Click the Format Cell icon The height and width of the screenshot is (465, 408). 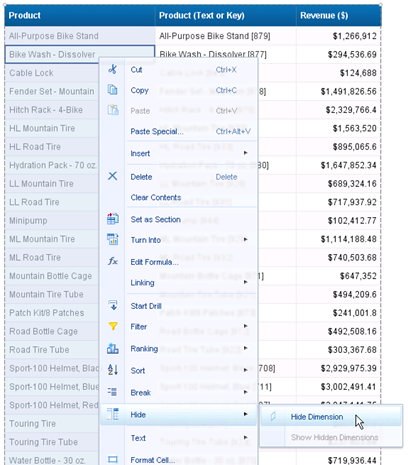point(113,460)
